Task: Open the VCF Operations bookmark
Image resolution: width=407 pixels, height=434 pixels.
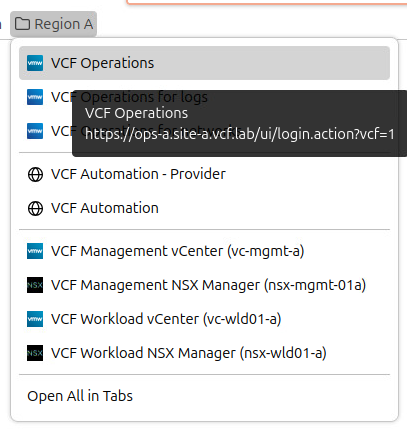Action: (x=204, y=63)
